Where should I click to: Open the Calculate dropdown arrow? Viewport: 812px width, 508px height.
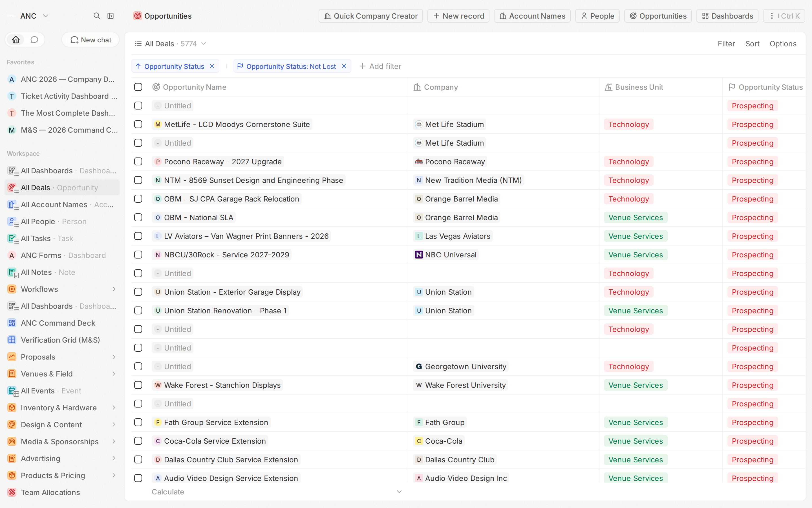(x=399, y=492)
